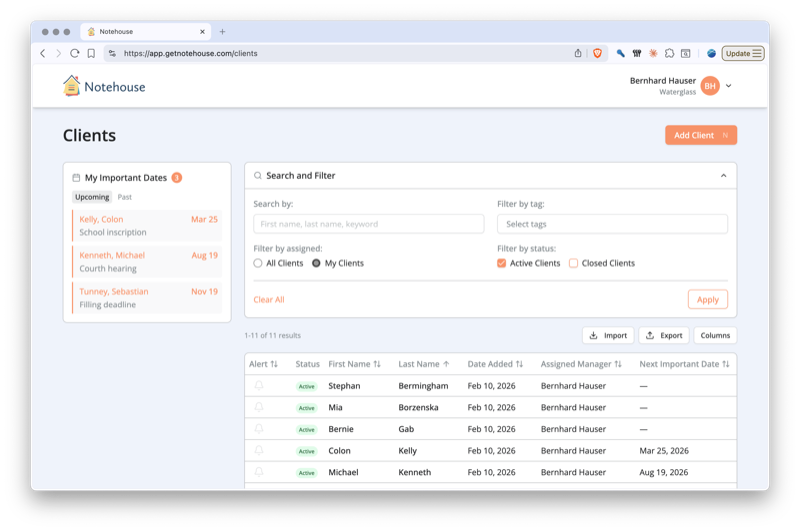Sort table by Next Important Date column

[x=684, y=364]
